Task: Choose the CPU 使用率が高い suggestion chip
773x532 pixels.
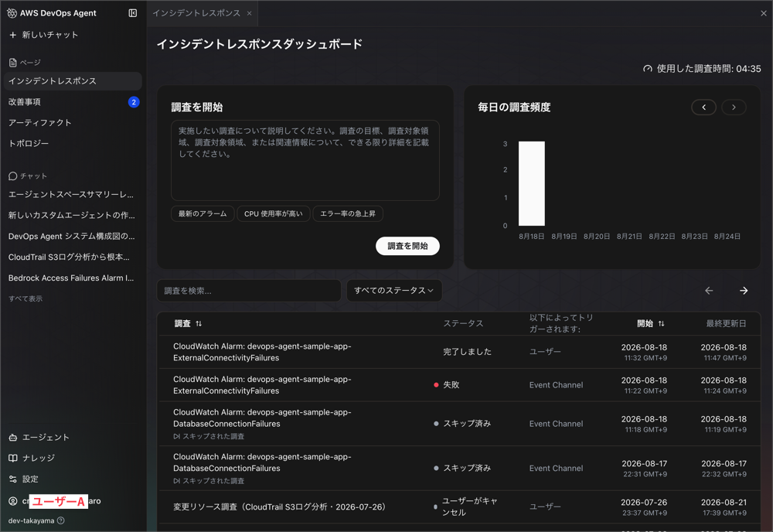Action: tap(274, 213)
